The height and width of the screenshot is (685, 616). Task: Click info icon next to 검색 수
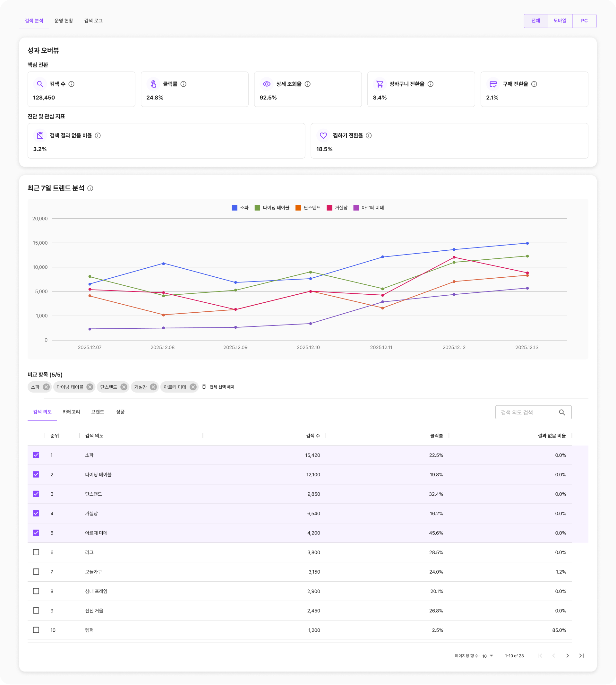pos(72,84)
